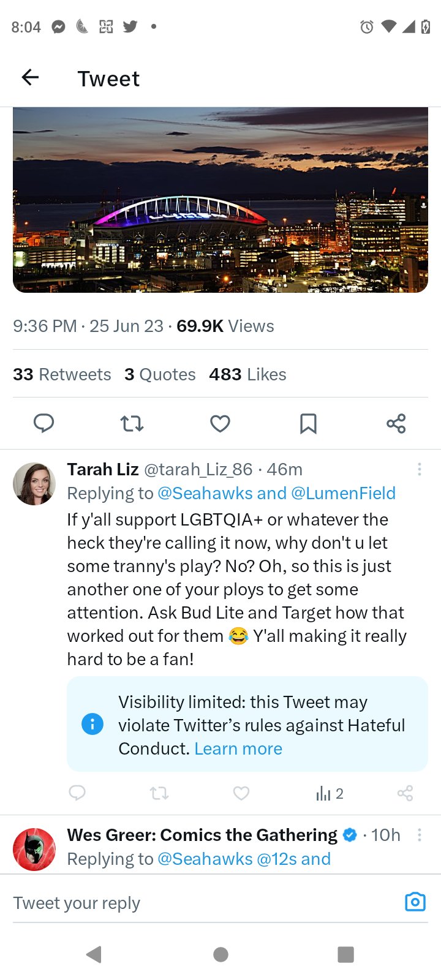Open Tarah Liz profile picture

(x=34, y=484)
